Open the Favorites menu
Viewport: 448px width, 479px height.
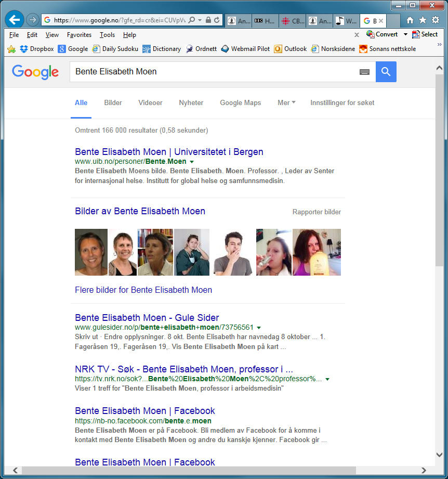(x=79, y=35)
